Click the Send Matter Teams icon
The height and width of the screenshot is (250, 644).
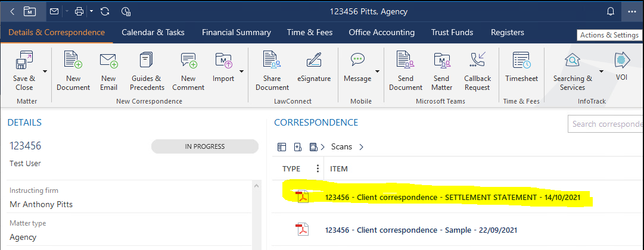click(441, 60)
